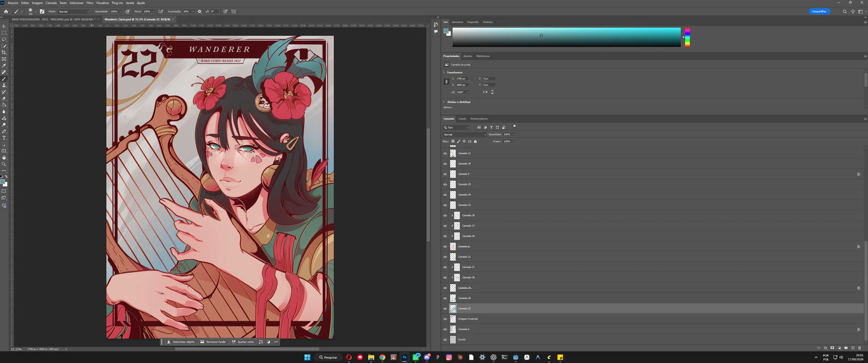Lock transparent pixels in Layers panel
Screen dimensions: 868x363
pos(453,141)
